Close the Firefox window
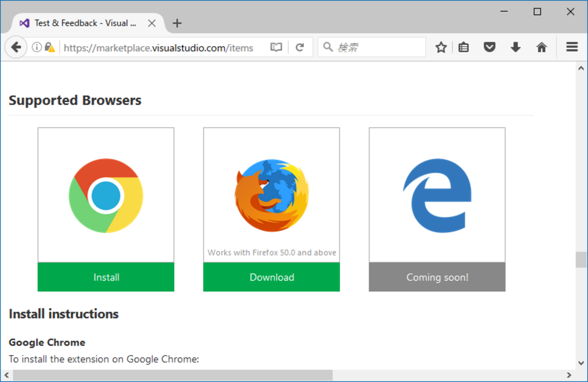588x382 pixels. coord(570,12)
